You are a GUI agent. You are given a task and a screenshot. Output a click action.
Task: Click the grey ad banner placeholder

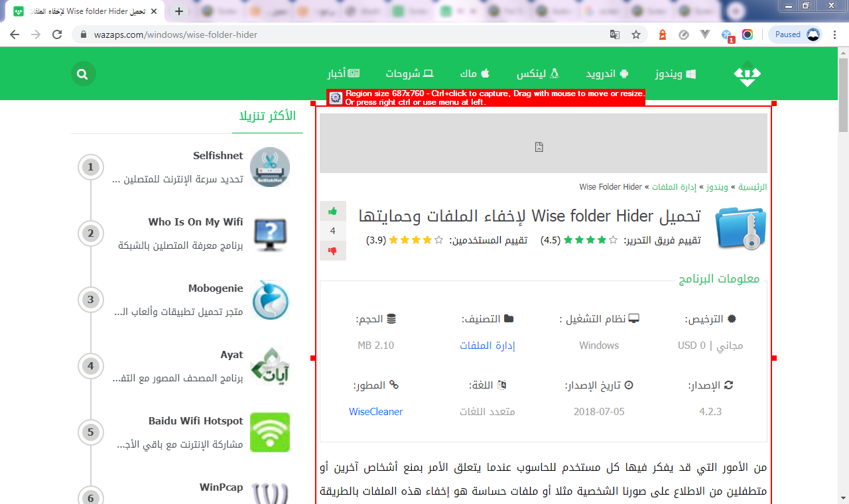pyautogui.click(x=543, y=143)
